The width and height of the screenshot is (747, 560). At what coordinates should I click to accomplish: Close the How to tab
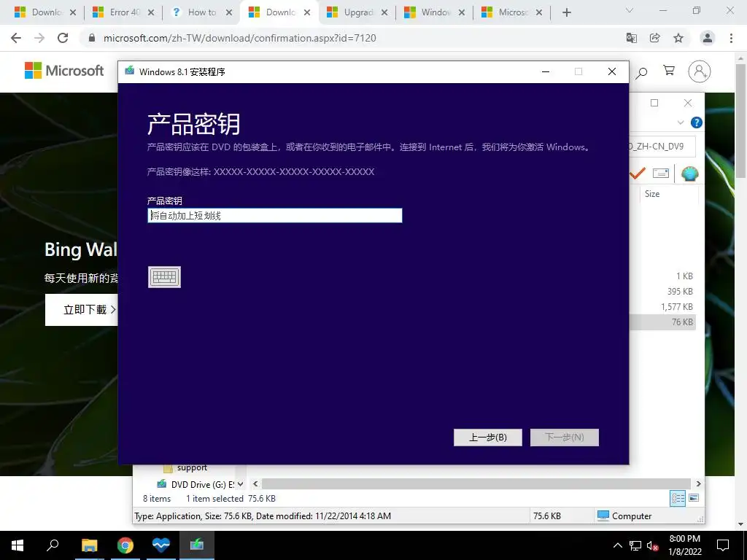coord(229,13)
